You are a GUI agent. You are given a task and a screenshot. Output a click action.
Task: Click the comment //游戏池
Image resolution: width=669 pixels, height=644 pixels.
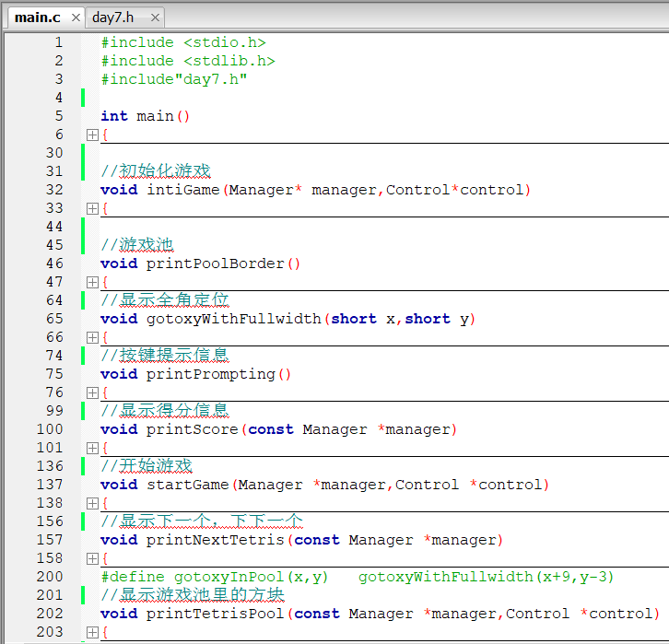coord(137,244)
